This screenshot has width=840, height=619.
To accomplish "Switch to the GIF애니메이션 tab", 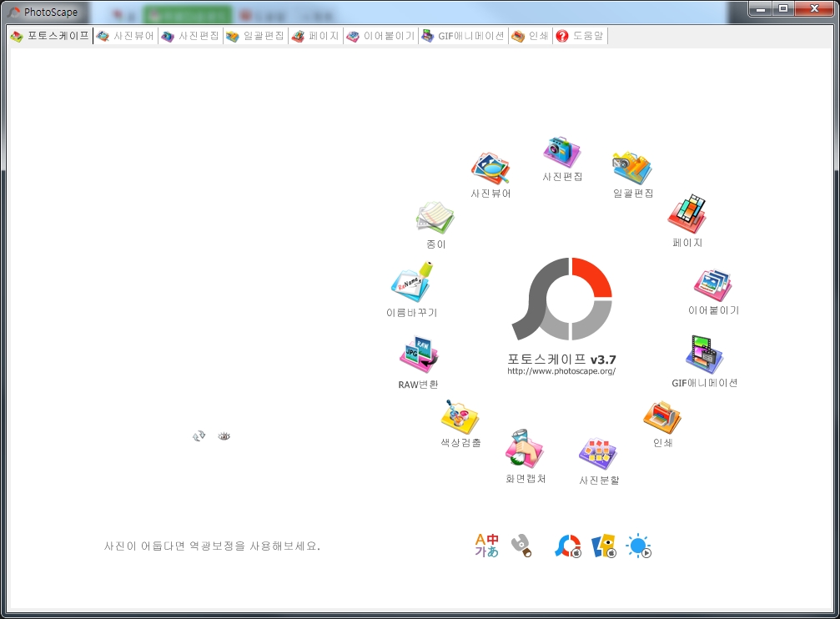I will coord(464,36).
